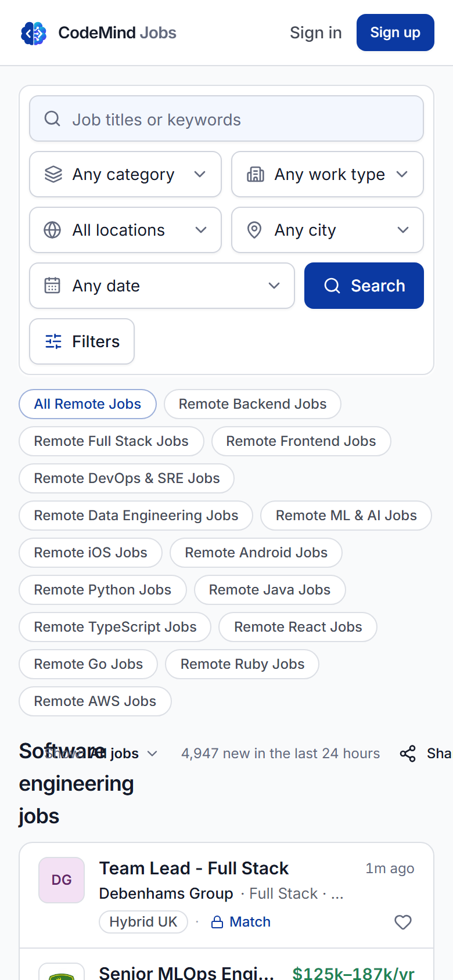Click the magnifier icon in keyword field
Viewport: 453px width, 980px height.
click(x=52, y=119)
